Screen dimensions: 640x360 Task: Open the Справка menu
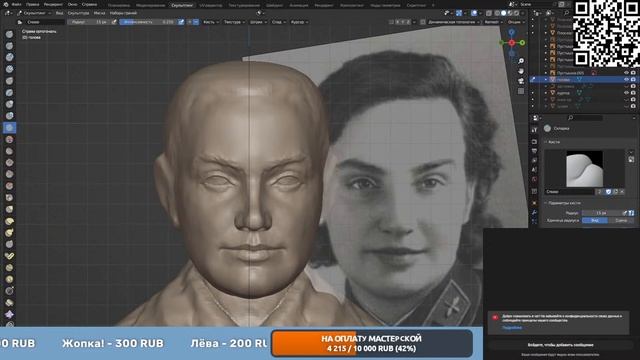(89, 4)
